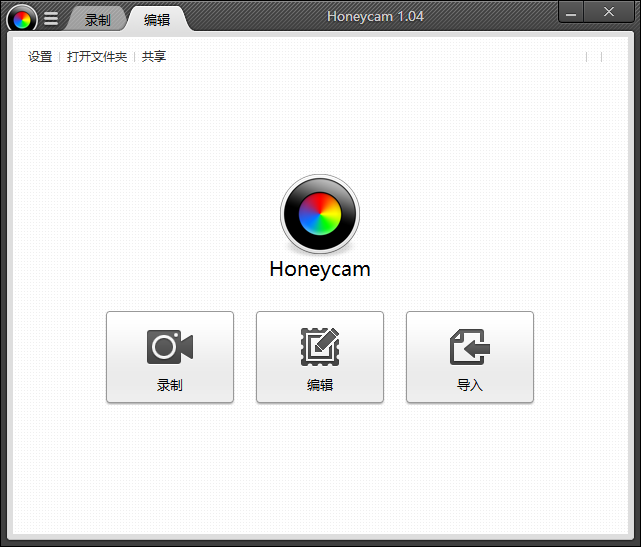Click the video camera record icon
The width and height of the screenshot is (641, 547).
[x=170, y=347]
